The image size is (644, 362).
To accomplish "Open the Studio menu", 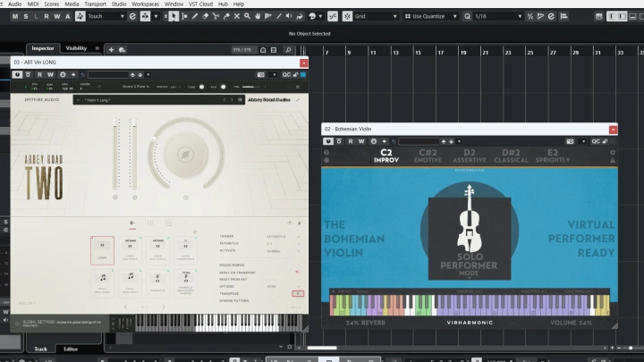I will (x=119, y=4).
